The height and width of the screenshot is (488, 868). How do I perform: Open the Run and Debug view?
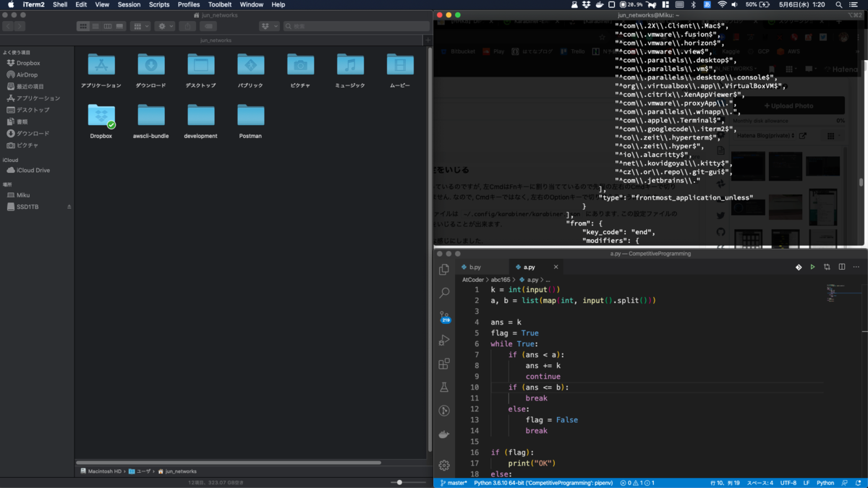[x=444, y=340]
